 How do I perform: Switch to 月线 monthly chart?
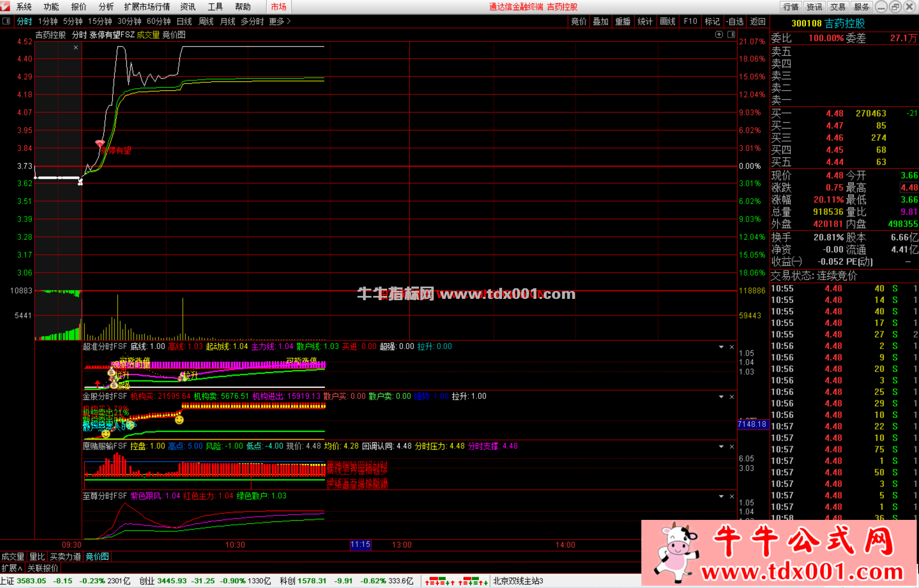[x=228, y=21]
